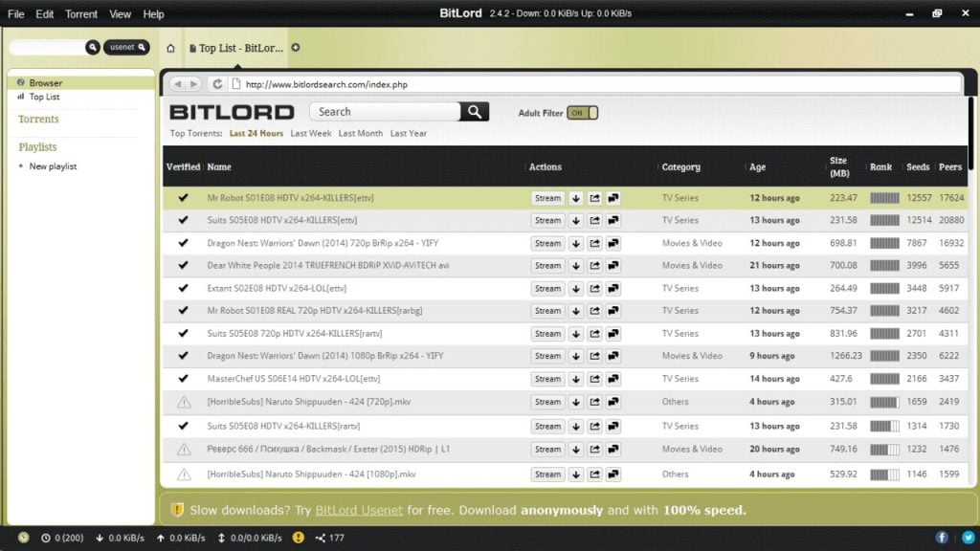Open the Help menu
The width and height of the screenshot is (980, 551).
(153, 13)
